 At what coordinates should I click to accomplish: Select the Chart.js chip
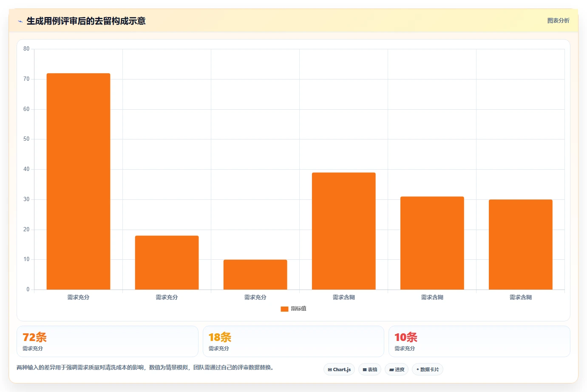click(x=339, y=369)
